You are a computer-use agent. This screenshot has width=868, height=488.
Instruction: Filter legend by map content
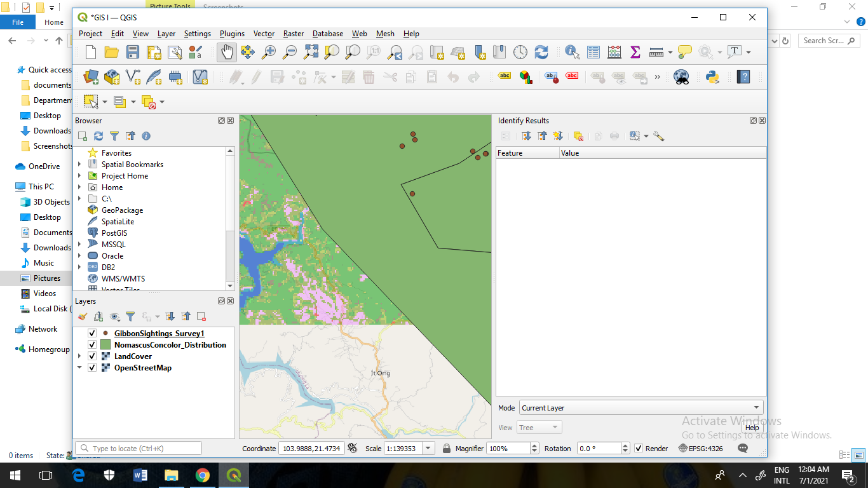coord(130,316)
